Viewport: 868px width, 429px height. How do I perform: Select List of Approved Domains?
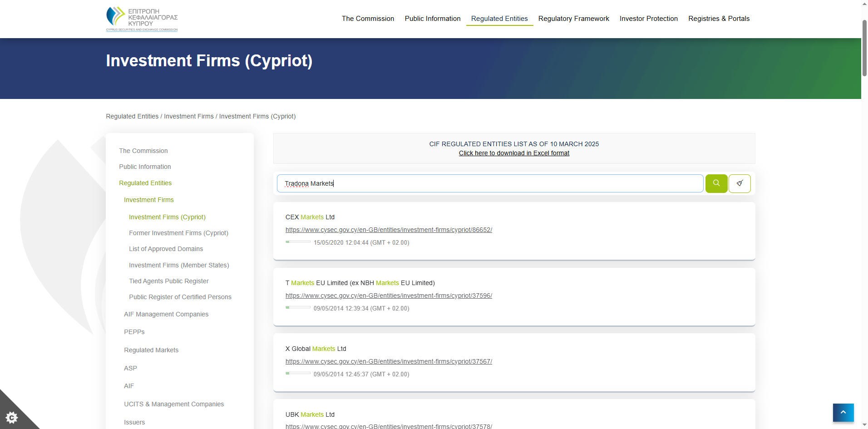click(x=166, y=249)
